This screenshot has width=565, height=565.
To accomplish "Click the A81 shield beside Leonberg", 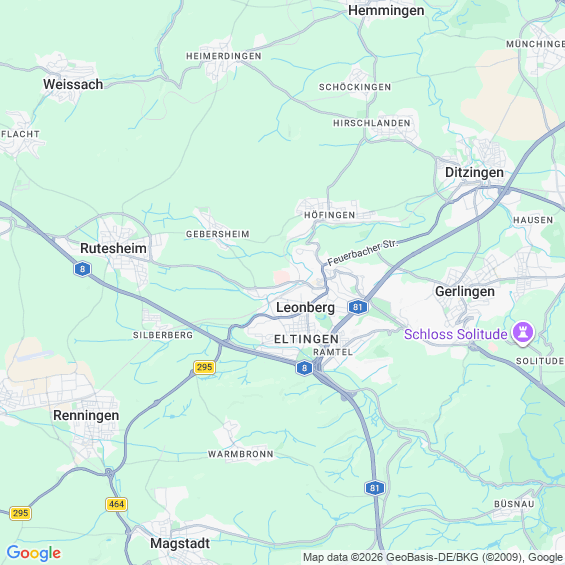I will click(x=357, y=307).
